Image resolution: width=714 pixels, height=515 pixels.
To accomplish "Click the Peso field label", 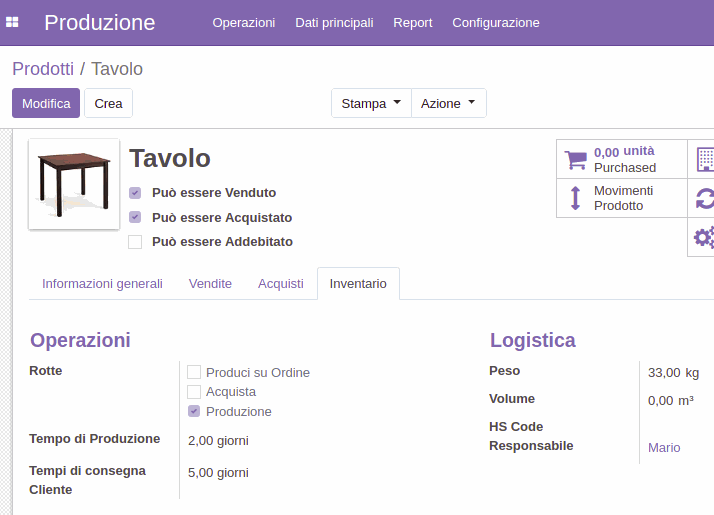I will (505, 371).
